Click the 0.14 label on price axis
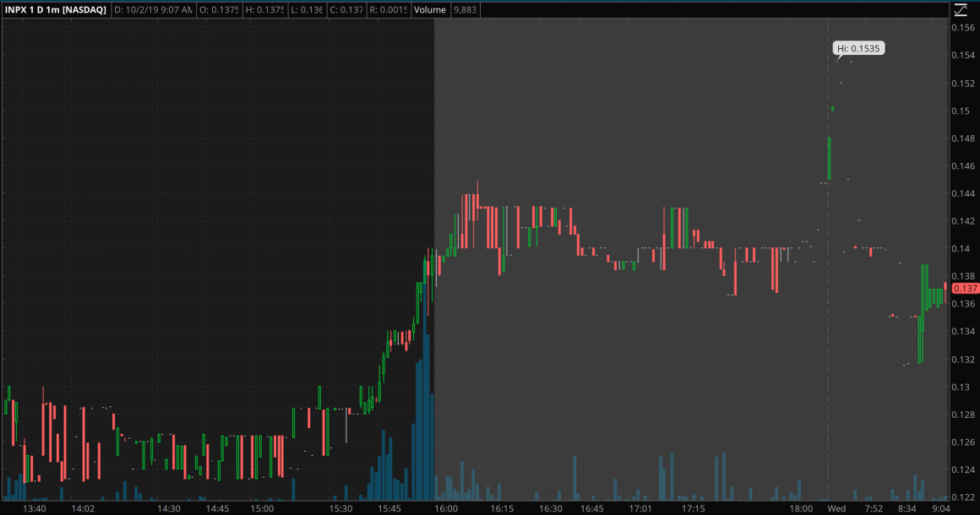980x515 pixels. pyautogui.click(x=961, y=248)
